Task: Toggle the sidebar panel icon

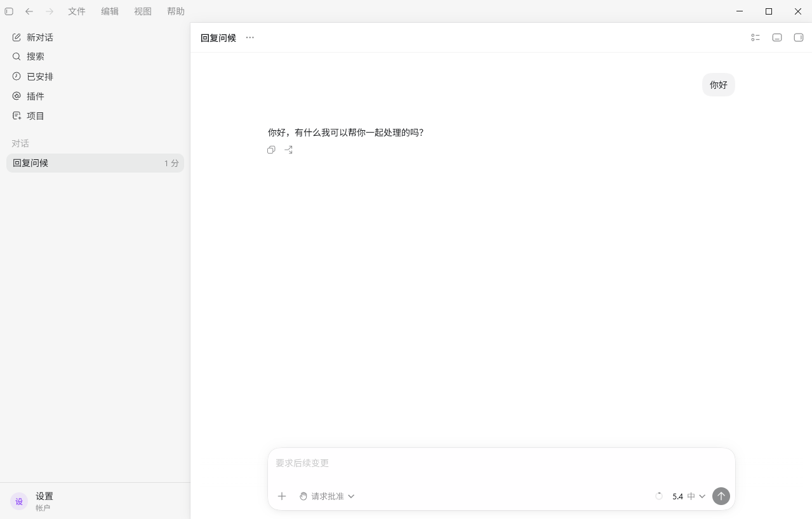Action: pos(9,11)
